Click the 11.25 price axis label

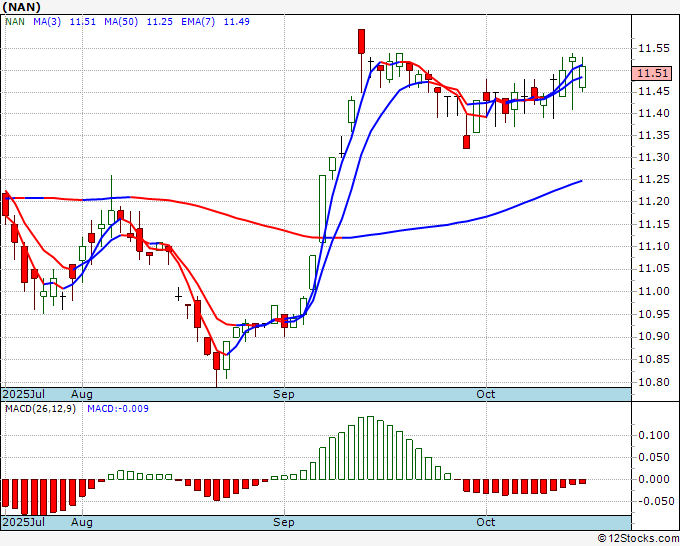click(x=654, y=180)
